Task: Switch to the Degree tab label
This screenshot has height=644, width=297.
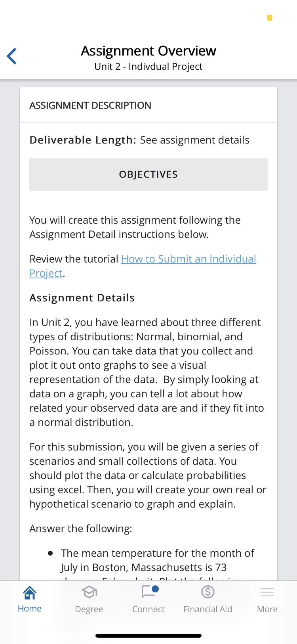Action: click(89, 609)
